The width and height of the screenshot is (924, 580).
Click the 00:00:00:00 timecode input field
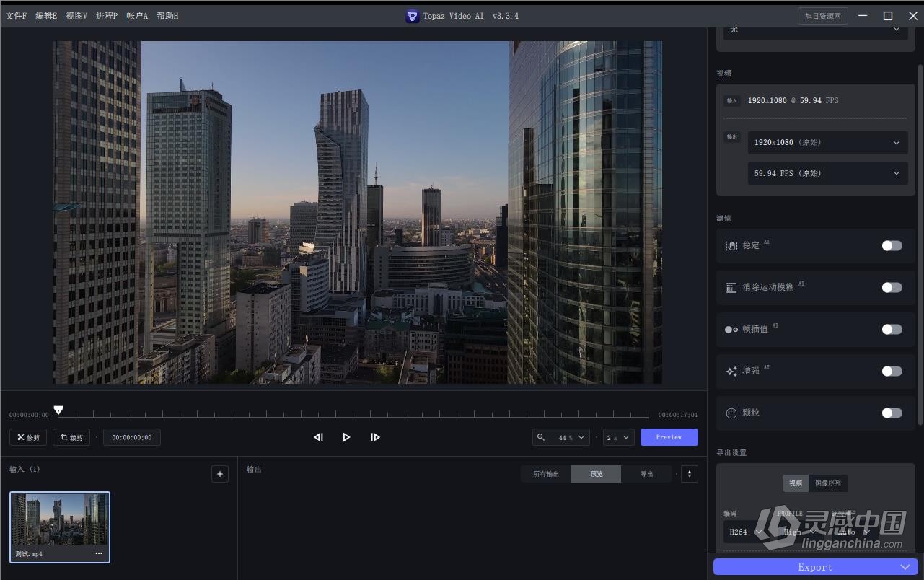point(132,437)
